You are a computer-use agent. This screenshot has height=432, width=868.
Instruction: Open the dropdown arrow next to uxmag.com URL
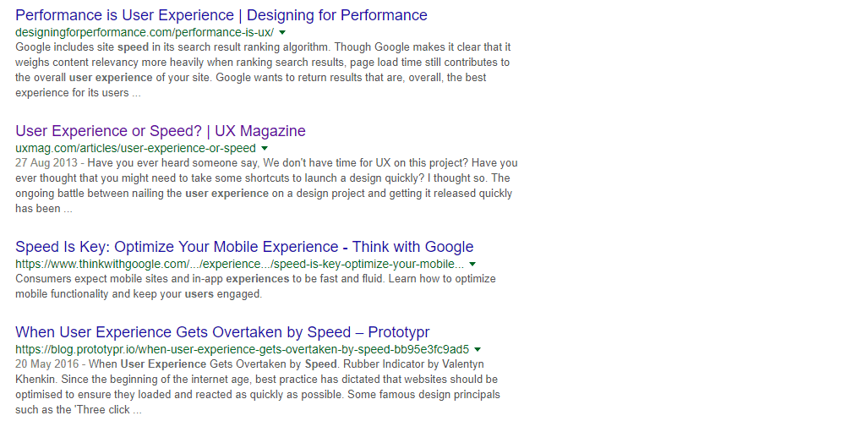click(x=264, y=148)
